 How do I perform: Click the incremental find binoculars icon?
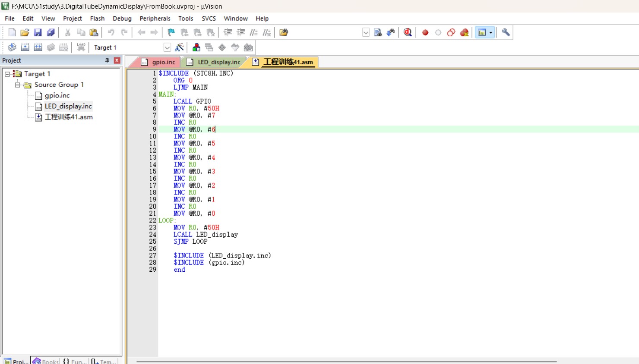click(391, 32)
